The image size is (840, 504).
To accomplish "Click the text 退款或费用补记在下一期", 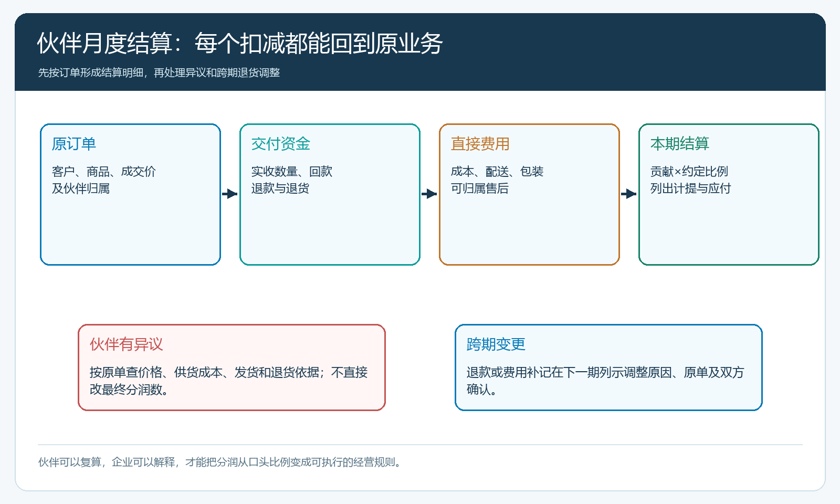I will [533, 372].
